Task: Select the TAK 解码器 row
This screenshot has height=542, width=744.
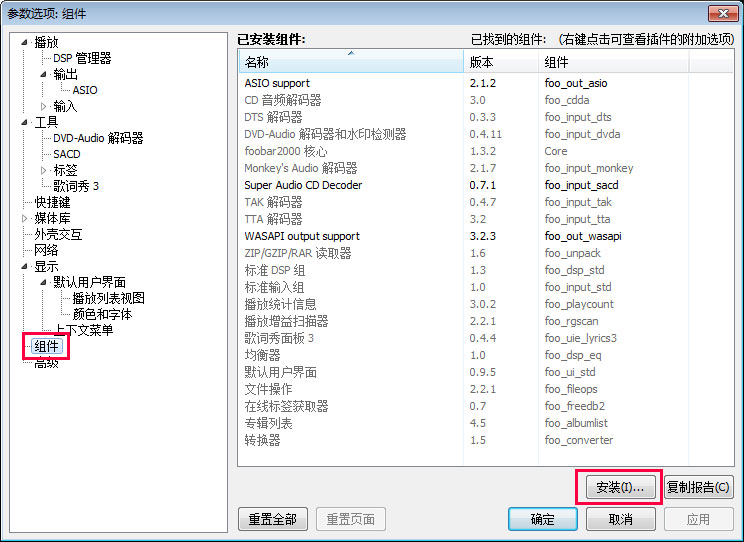Action: coord(486,202)
